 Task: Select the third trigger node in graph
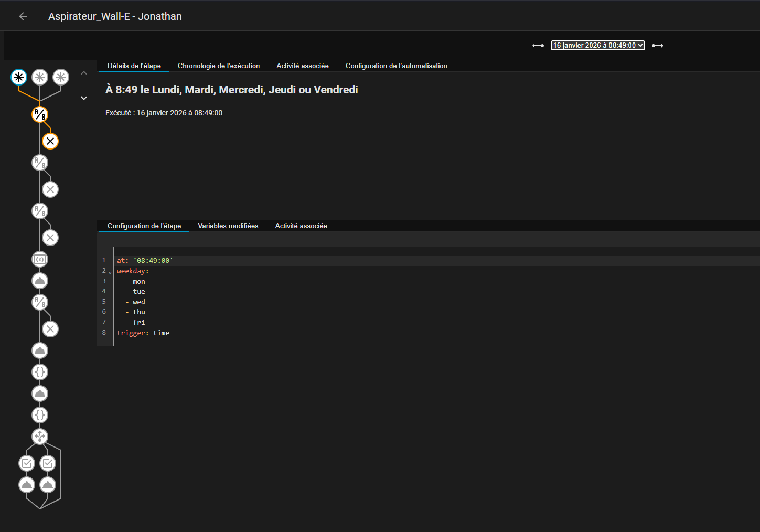61,78
